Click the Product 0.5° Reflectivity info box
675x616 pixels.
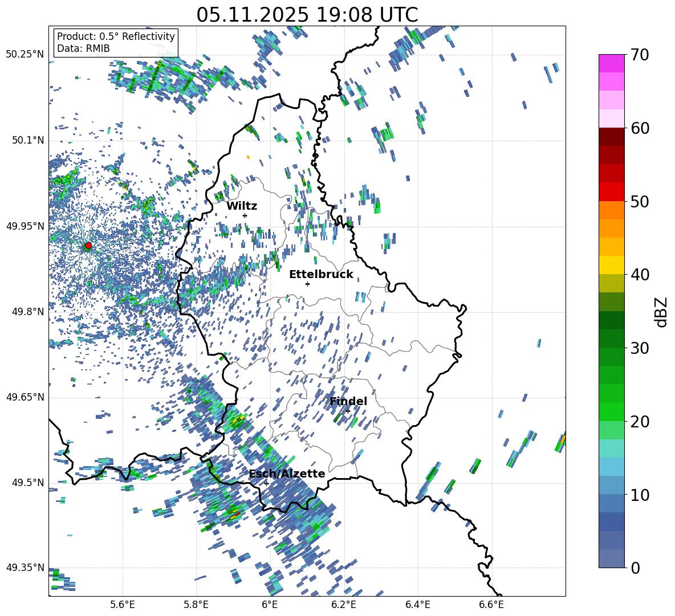[116, 42]
